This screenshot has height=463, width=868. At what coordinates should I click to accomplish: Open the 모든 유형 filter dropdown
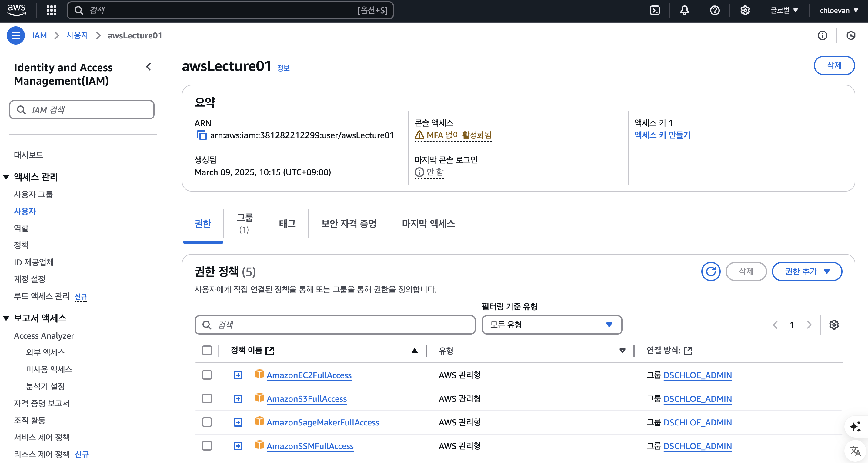point(552,325)
